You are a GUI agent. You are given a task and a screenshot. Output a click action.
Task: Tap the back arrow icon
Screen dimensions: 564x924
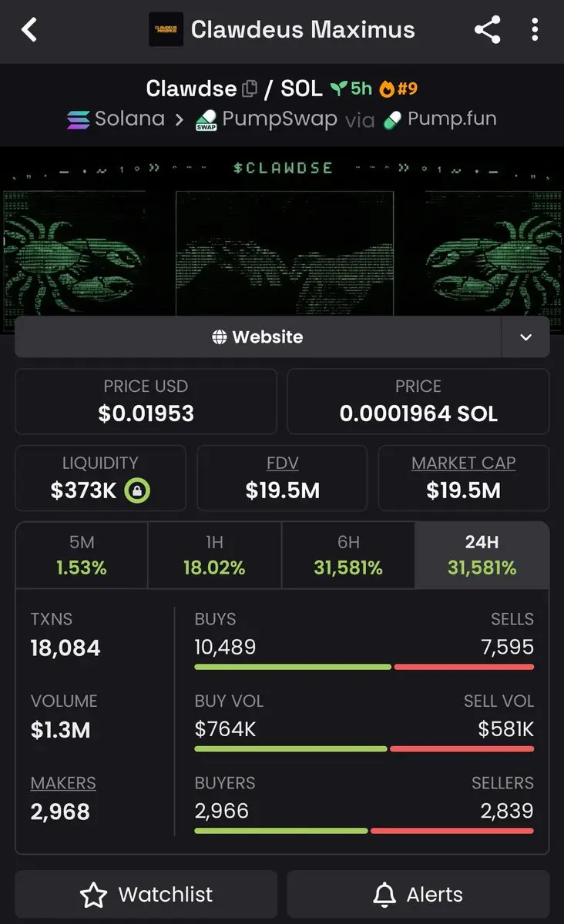29,30
